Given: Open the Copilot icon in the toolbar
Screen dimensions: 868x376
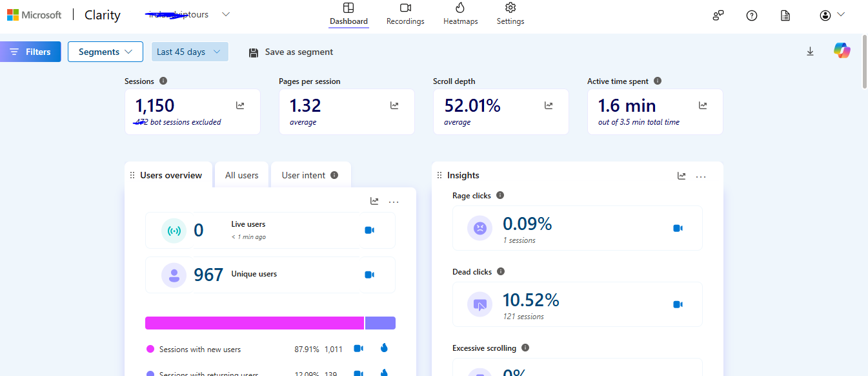Looking at the screenshot, I should point(842,50).
